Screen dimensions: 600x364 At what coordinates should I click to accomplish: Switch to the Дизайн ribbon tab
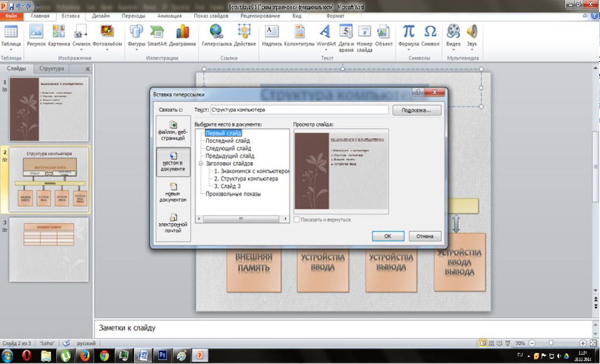click(x=100, y=16)
